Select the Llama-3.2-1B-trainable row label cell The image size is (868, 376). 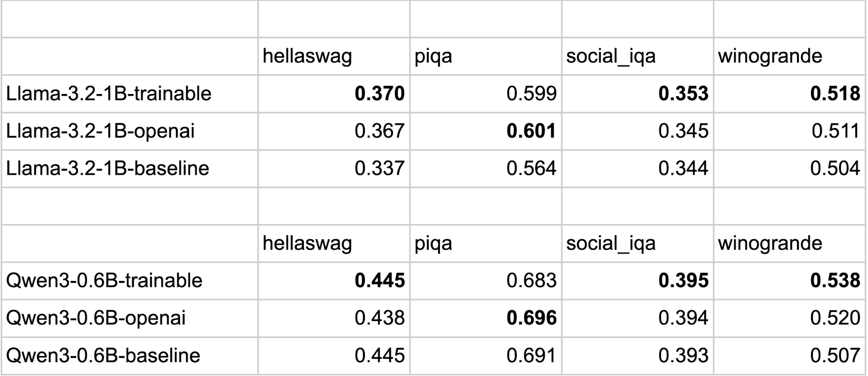coord(108,94)
